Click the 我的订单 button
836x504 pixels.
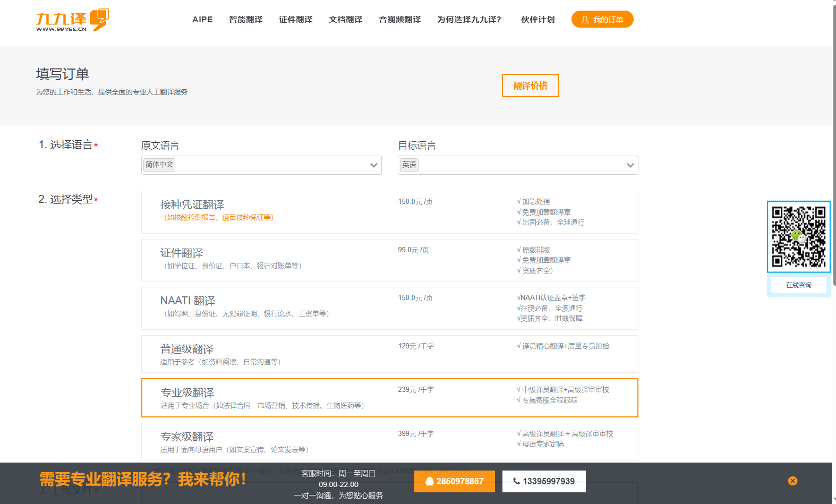(602, 19)
